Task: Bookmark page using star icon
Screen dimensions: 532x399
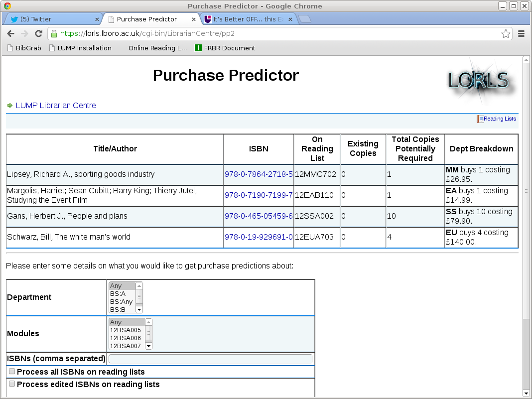Action: (x=505, y=34)
